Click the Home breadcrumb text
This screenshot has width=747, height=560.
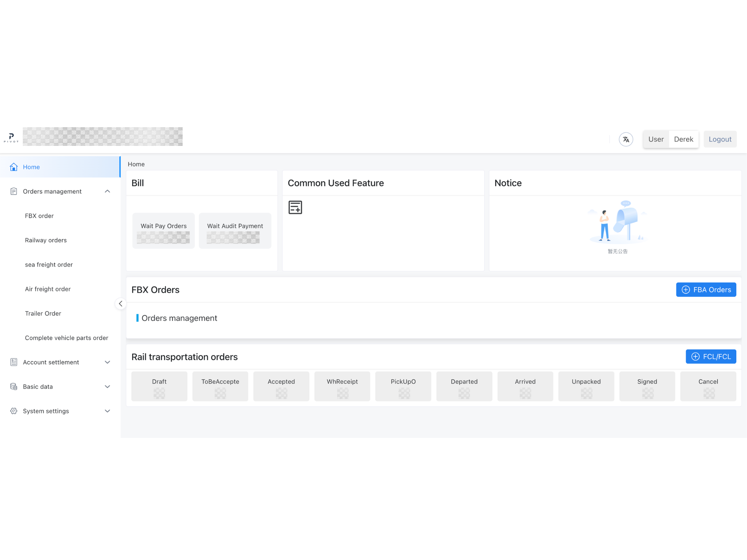[136, 164]
